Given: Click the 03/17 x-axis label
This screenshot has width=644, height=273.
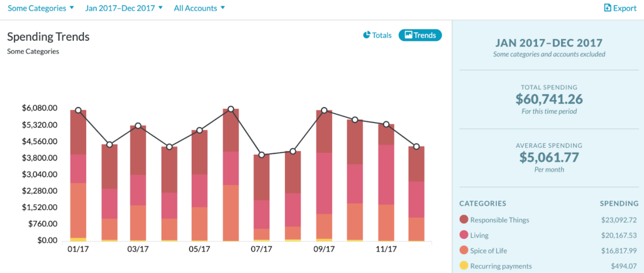Looking at the screenshot, I should pyautogui.click(x=138, y=249).
